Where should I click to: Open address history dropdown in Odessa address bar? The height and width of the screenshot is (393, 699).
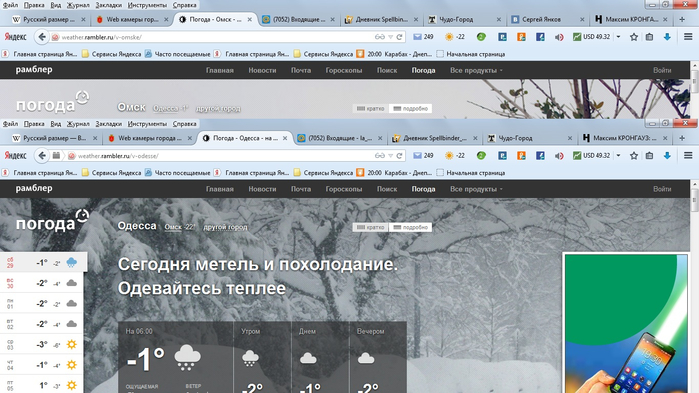click(391, 156)
